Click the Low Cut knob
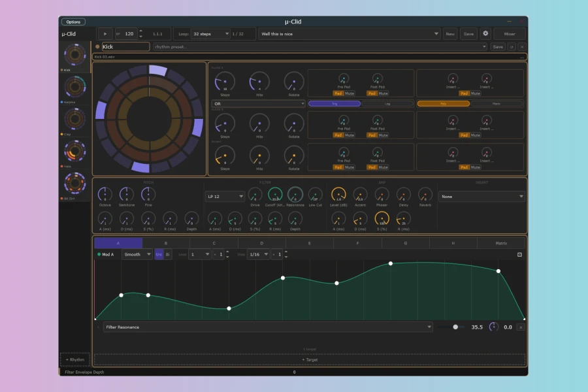Viewport: 588px width, 392px height. point(315,195)
